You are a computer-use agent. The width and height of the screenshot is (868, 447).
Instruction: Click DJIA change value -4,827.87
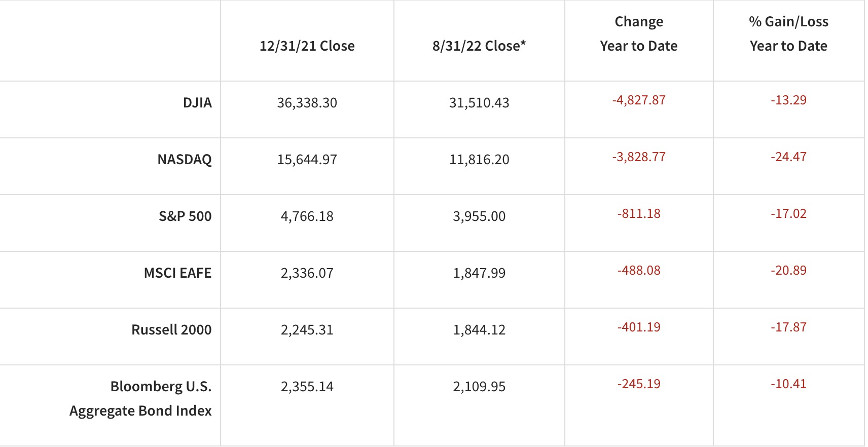639,100
